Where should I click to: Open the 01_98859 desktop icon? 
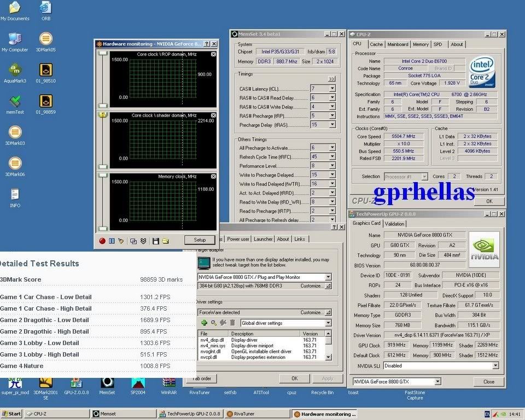pos(46,104)
